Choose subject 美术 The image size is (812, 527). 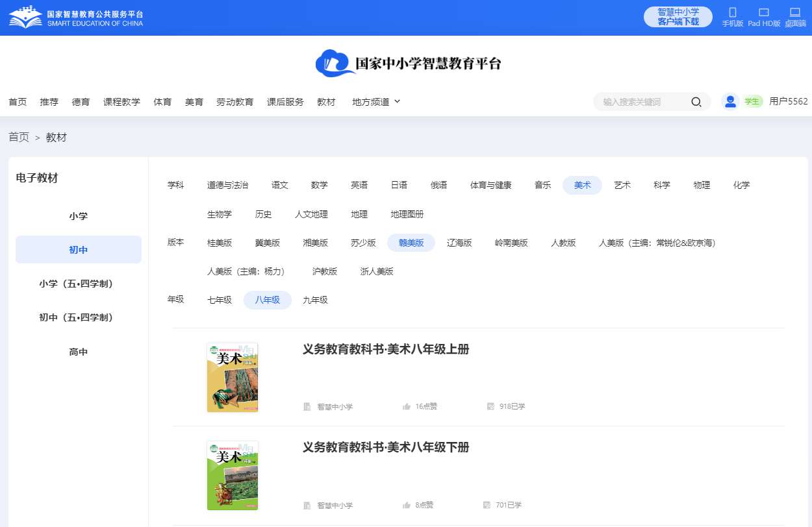coord(583,185)
